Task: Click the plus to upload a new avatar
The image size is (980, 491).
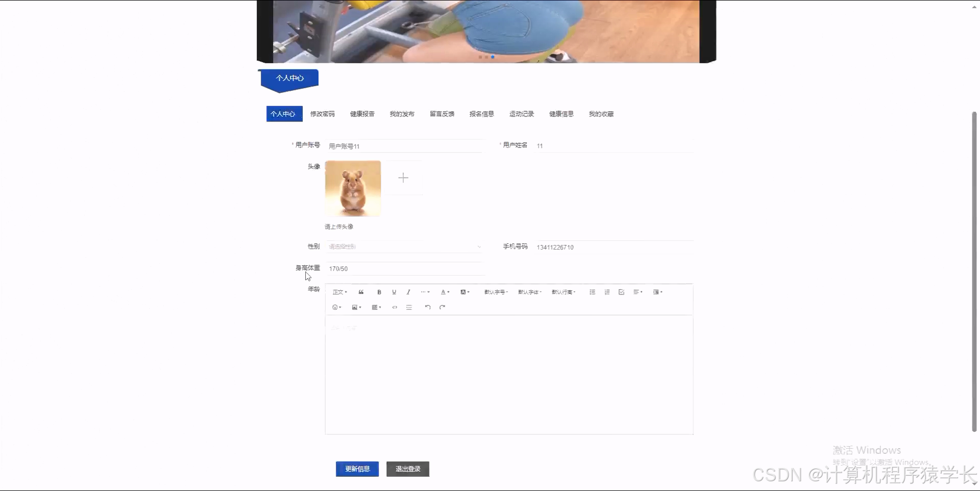Action: point(403,178)
